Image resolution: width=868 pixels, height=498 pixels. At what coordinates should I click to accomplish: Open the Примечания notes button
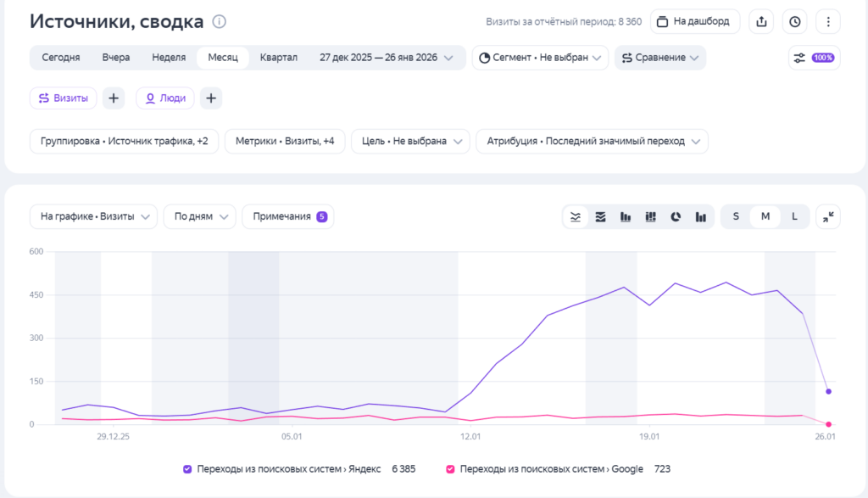[x=288, y=216]
